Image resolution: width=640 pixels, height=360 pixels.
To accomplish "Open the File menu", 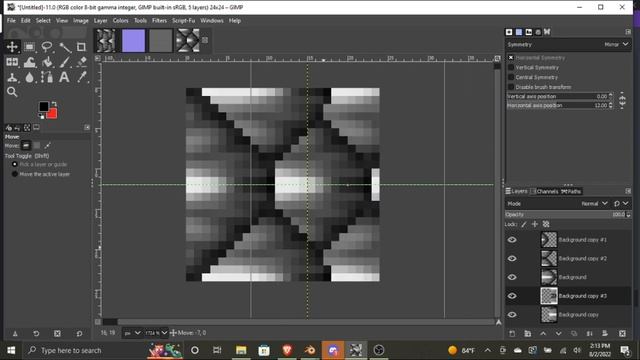I will [x=11, y=20].
